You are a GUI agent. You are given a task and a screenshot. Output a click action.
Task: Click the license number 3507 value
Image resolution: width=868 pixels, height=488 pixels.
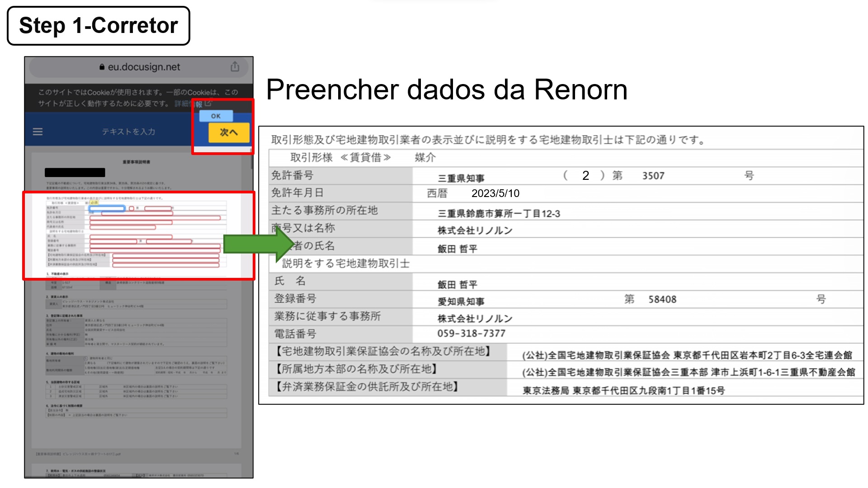coord(653,176)
